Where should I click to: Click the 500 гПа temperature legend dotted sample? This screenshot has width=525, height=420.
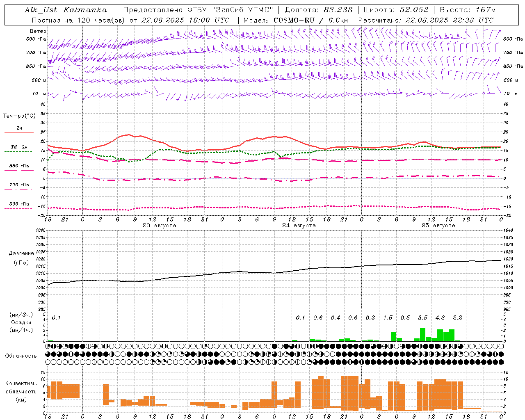[18, 208]
